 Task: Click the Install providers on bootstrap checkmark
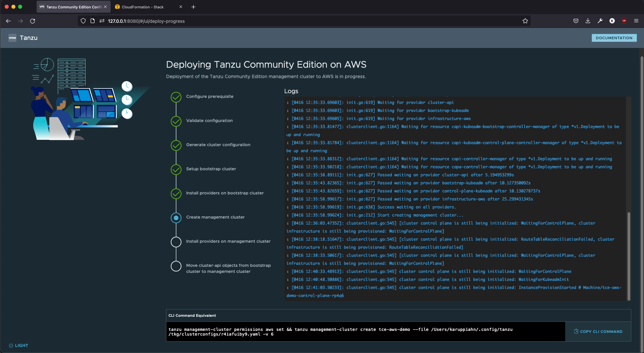tap(176, 193)
